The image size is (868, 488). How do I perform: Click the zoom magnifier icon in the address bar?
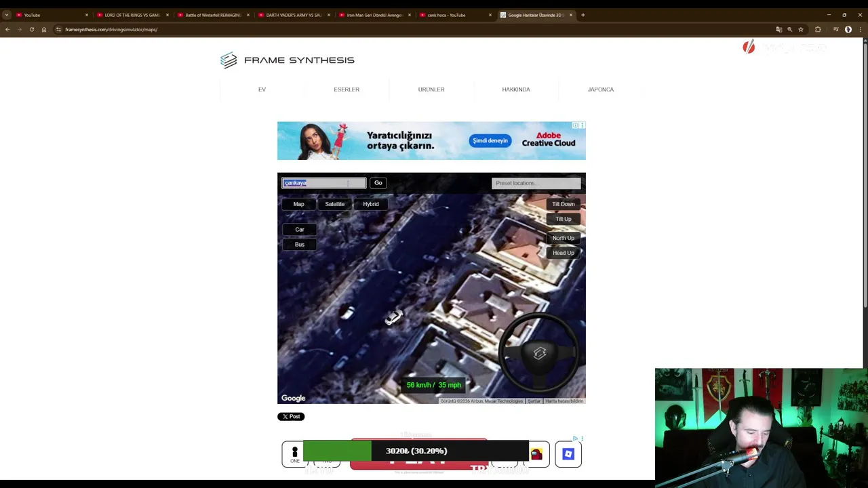[x=790, y=29]
